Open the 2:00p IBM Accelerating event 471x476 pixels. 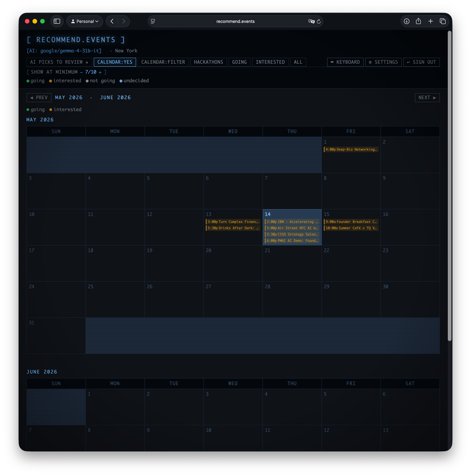click(x=292, y=222)
